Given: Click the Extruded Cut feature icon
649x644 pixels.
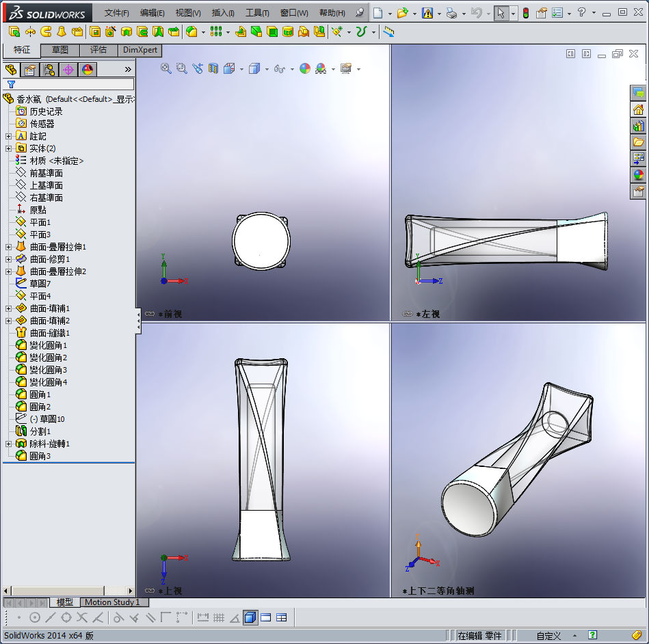Looking at the screenshot, I should [x=95, y=32].
